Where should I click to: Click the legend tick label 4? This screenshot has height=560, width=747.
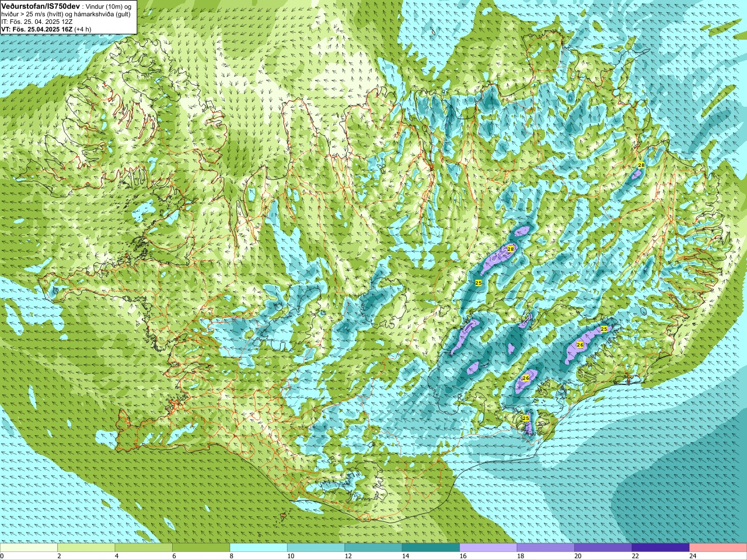pyautogui.click(x=117, y=556)
